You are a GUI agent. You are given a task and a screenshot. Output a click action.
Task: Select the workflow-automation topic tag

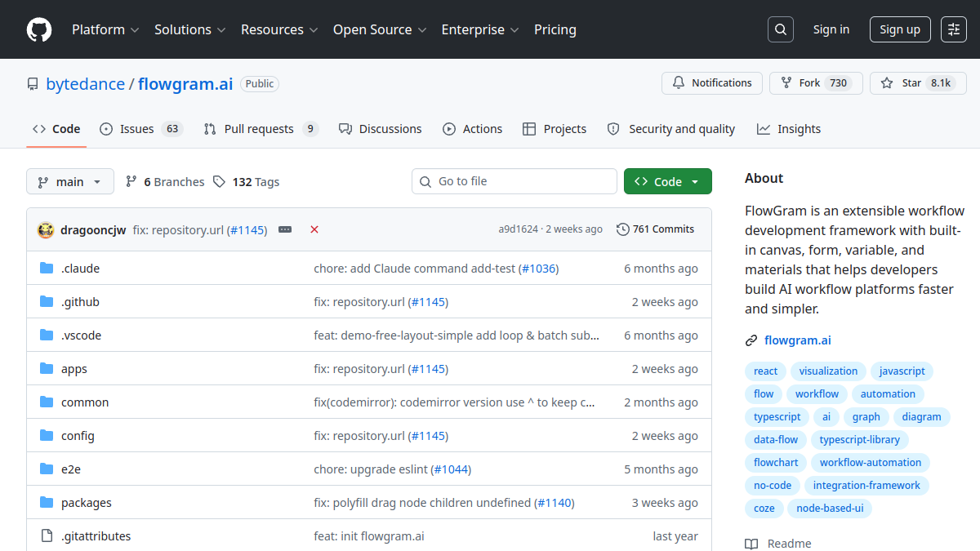pos(871,463)
